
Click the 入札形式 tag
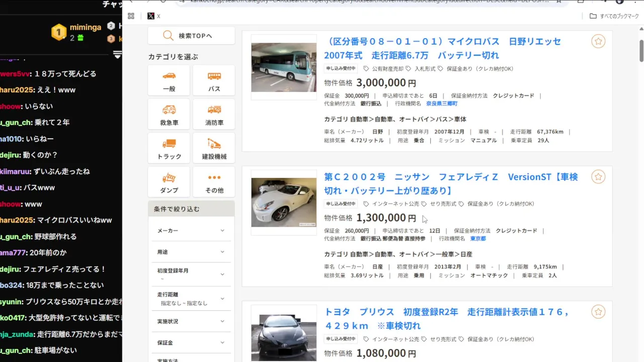pyautogui.click(x=421, y=68)
